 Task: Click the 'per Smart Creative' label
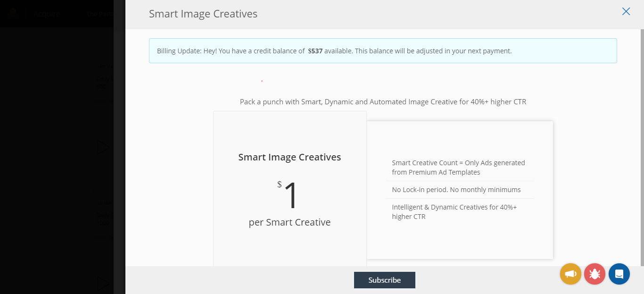point(289,222)
